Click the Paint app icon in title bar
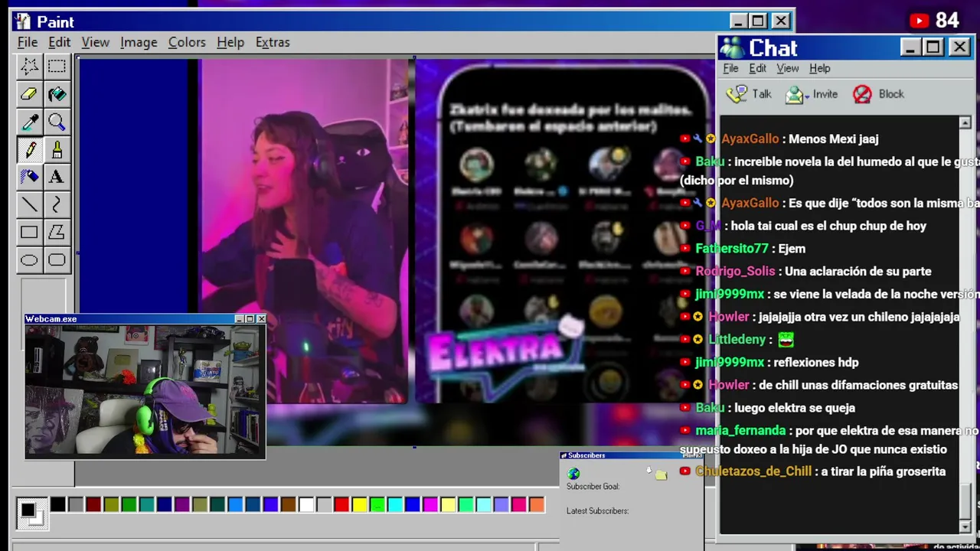 22,21
